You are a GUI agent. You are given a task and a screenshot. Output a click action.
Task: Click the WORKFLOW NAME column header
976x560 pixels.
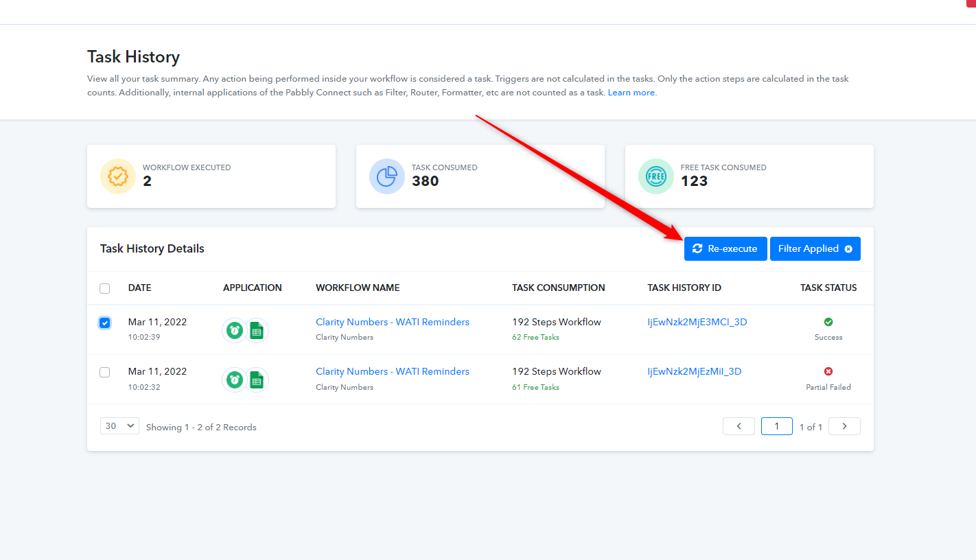[358, 288]
